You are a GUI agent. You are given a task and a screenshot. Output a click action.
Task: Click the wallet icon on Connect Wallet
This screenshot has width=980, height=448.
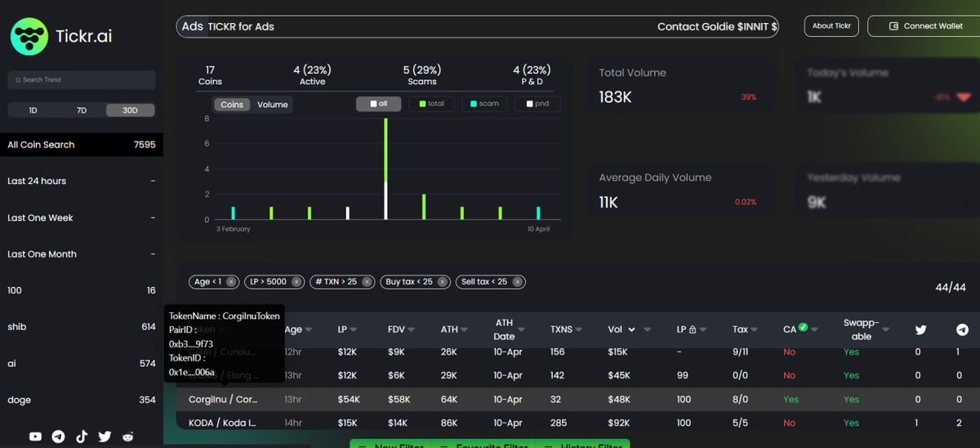893,26
